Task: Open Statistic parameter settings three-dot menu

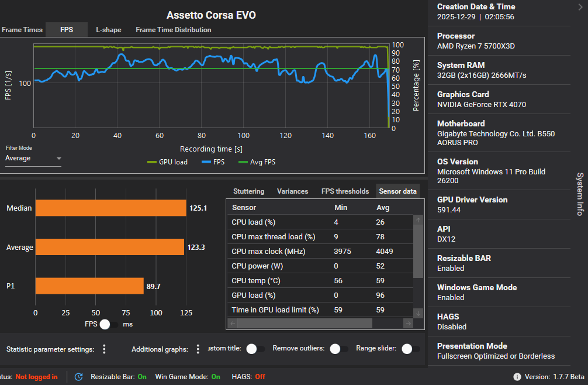Action: (104, 349)
